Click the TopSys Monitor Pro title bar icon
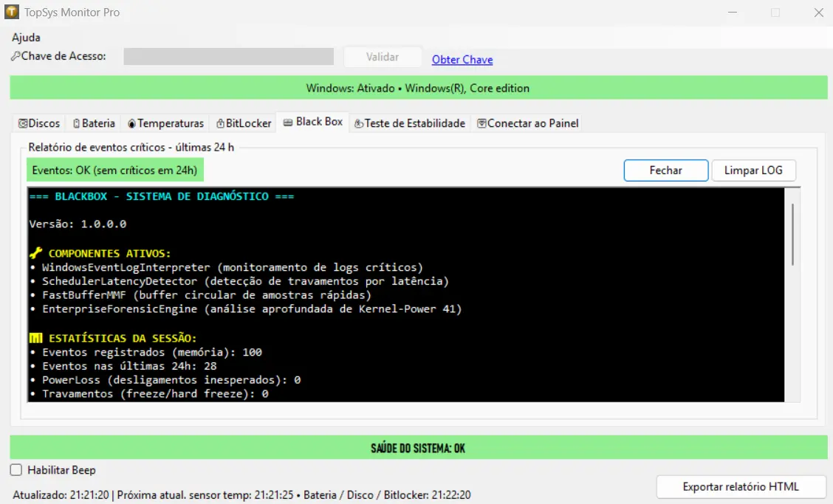Image resolution: width=833 pixels, height=504 pixels. click(12, 12)
